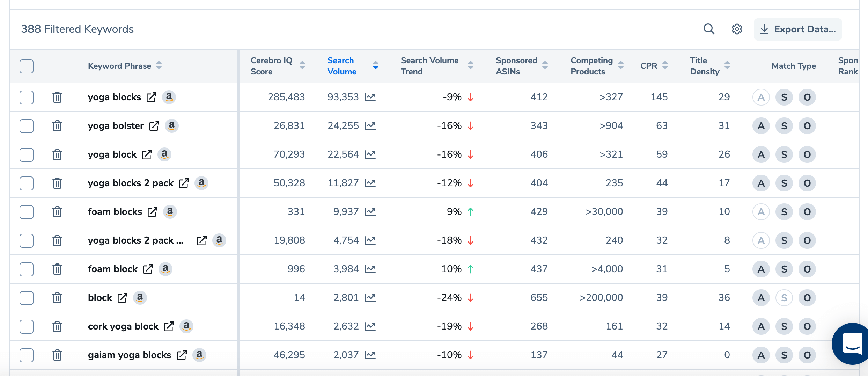Viewport: 868px width, 376px height.
Task: Tick the foam block row checkbox
Action: 27,269
